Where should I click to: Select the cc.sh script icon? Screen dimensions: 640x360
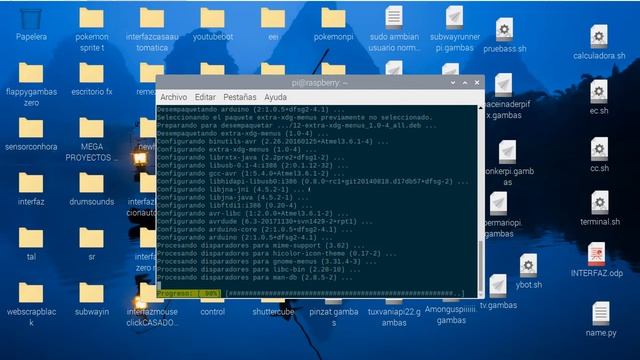click(599, 149)
